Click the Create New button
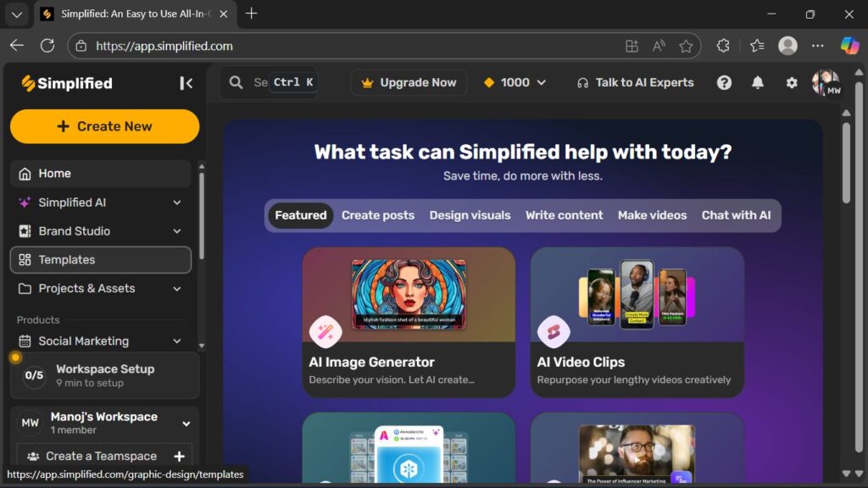Image resolution: width=868 pixels, height=488 pixels. click(x=104, y=126)
